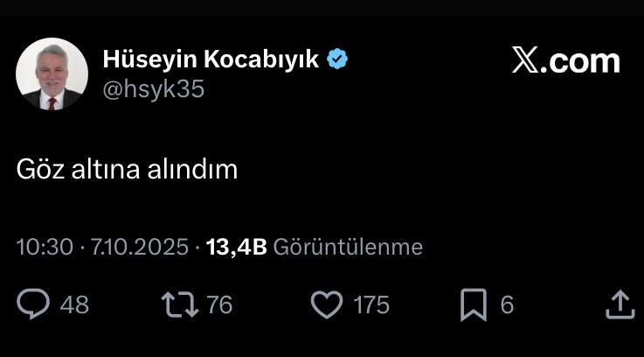Repost the tweet using the retweet arrows
The width and height of the screenshot is (644, 357).
pos(179,304)
